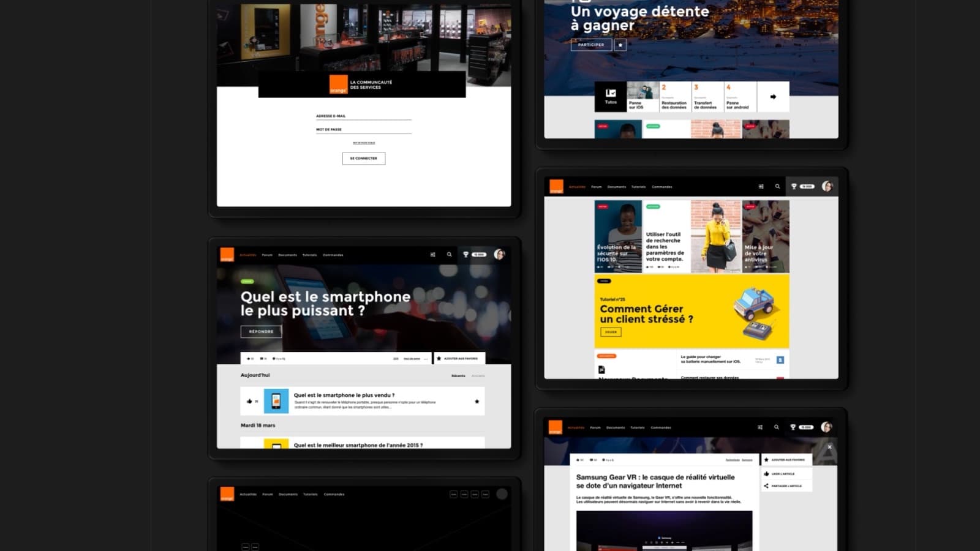This screenshot has height=551, width=980.
Task: Click the trophy icon in the 'Comment Gérer' news mockup
Action: pyautogui.click(x=794, y=187)
